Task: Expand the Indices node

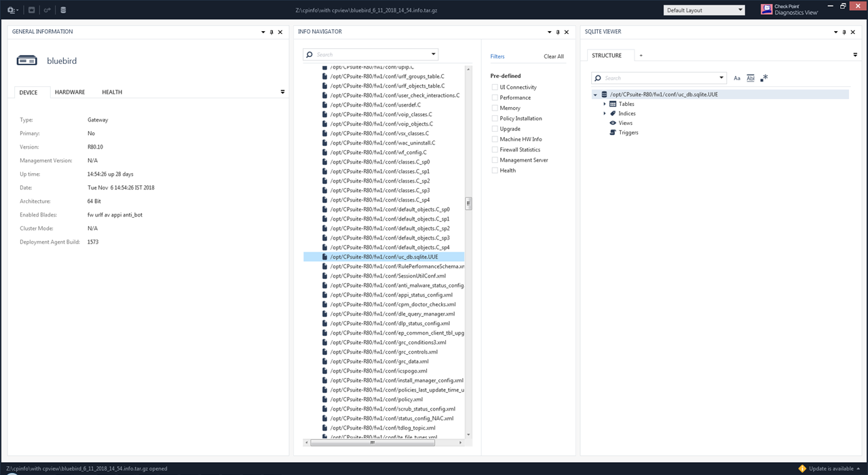Action: pos(605,113)
